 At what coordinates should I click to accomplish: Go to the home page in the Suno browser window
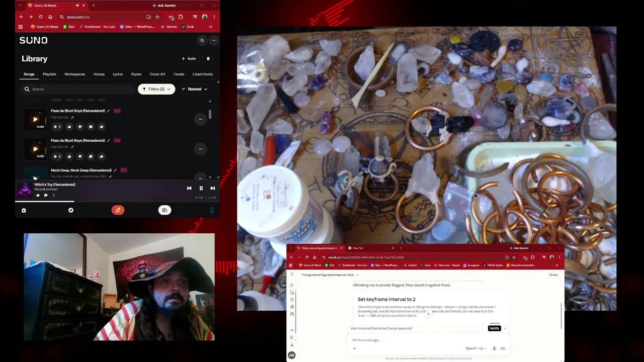[x=50, y=17]
